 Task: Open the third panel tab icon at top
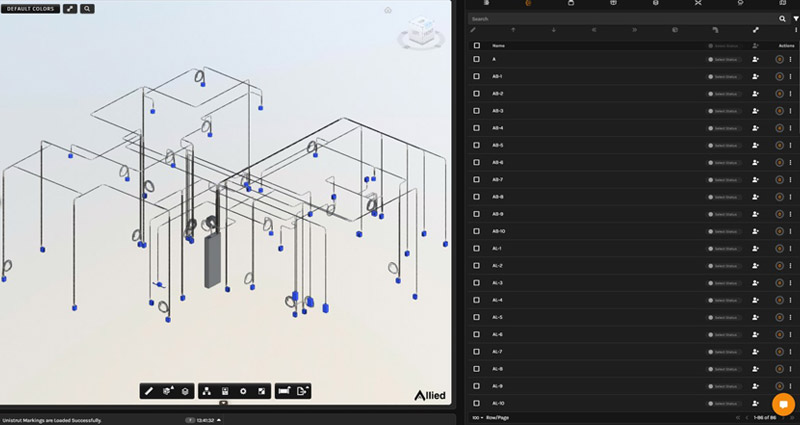pyautogui.click(x=571, y=3)
